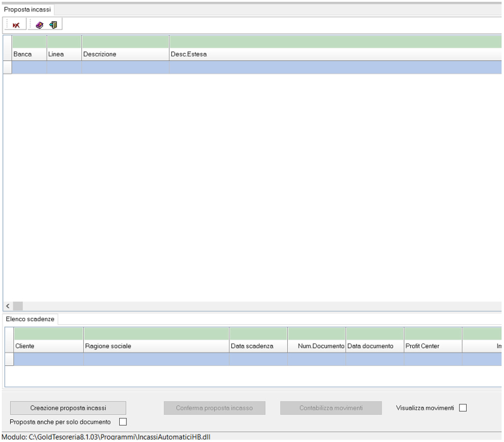Click the Desc.Estesa column header
Screen dimensions: 504x442
[x=334, y=54]
